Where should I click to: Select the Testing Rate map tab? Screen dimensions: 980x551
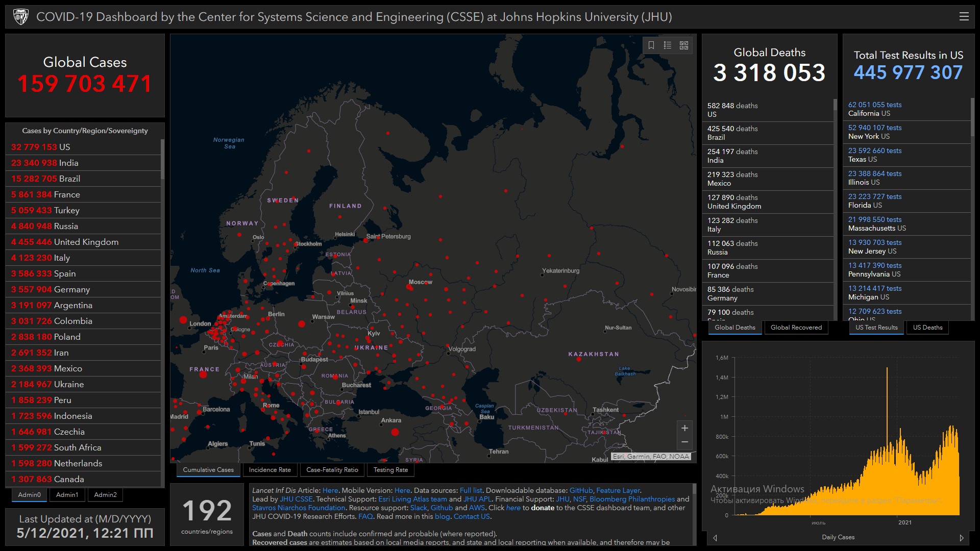point(390,470)
